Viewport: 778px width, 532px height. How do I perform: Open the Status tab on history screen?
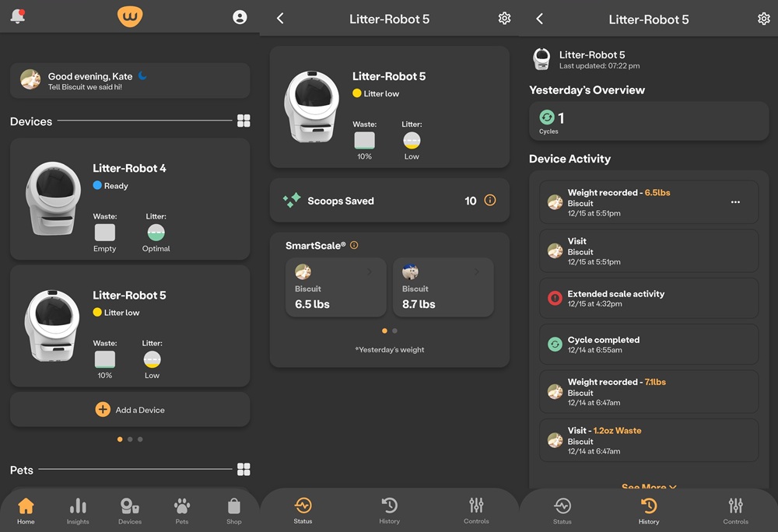562,511
